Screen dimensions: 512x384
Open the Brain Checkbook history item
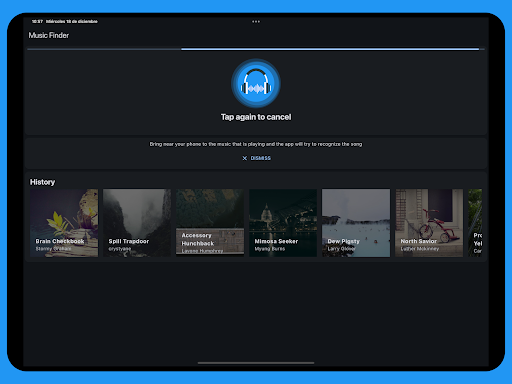tap(64, 223)
